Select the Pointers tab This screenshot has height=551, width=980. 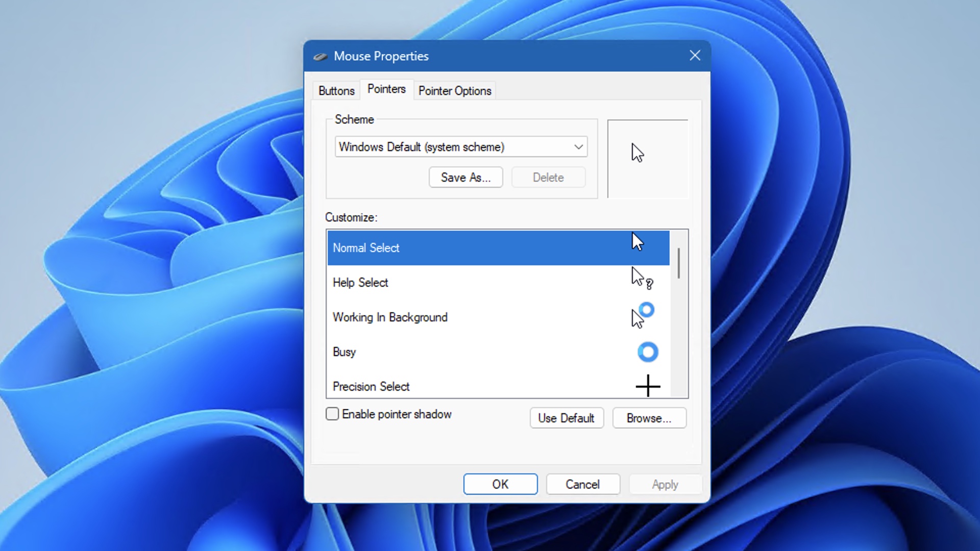pyautogui.click(x=386, y=89)
